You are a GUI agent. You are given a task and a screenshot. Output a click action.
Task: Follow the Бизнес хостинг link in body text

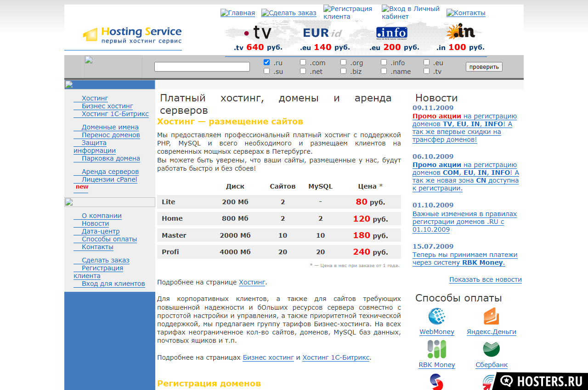click(268, 357)
